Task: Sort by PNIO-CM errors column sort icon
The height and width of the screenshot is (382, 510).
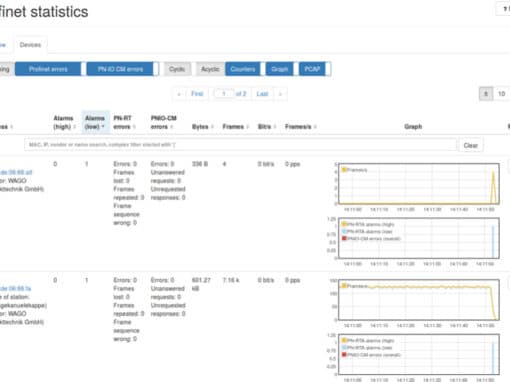Action: (x=172, y=127)
